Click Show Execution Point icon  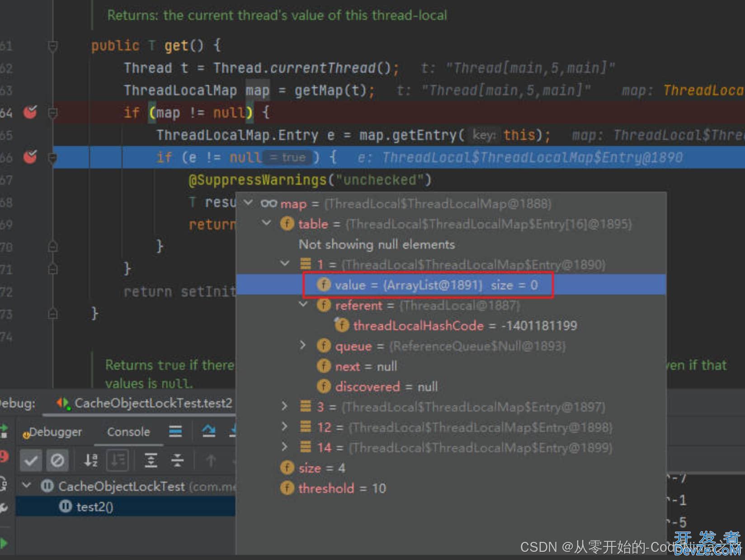coord(175,432)
